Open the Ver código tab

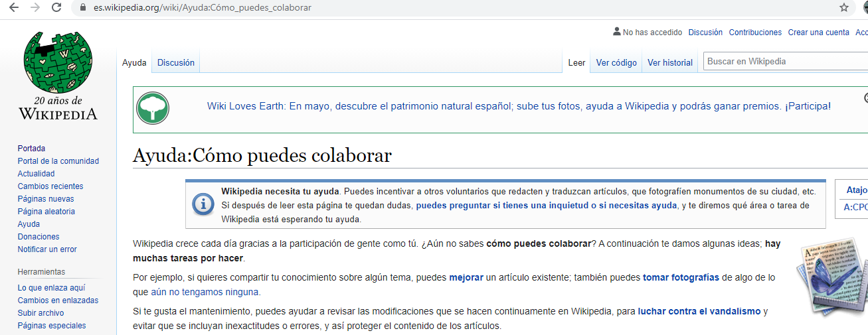coord(616,62)
